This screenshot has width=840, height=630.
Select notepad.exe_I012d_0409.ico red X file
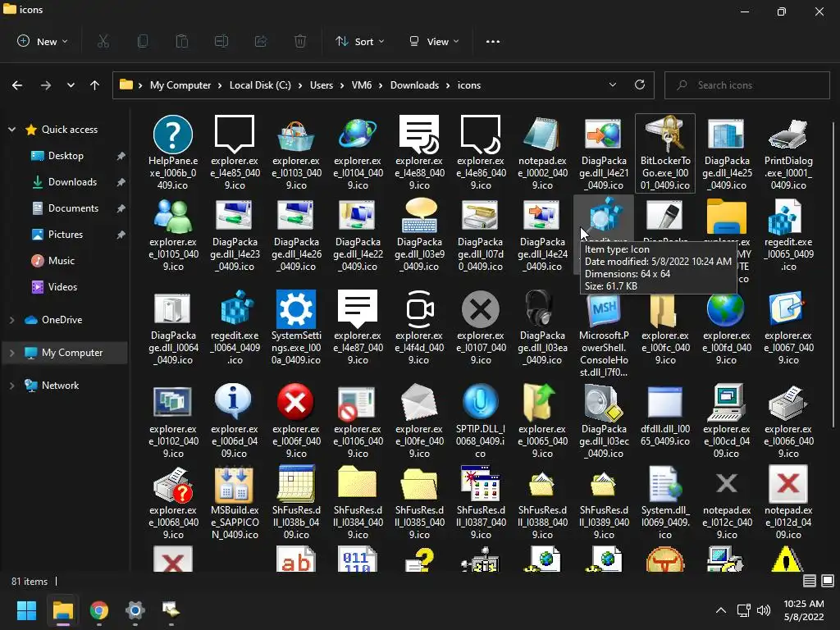click(x=788, y=503)
